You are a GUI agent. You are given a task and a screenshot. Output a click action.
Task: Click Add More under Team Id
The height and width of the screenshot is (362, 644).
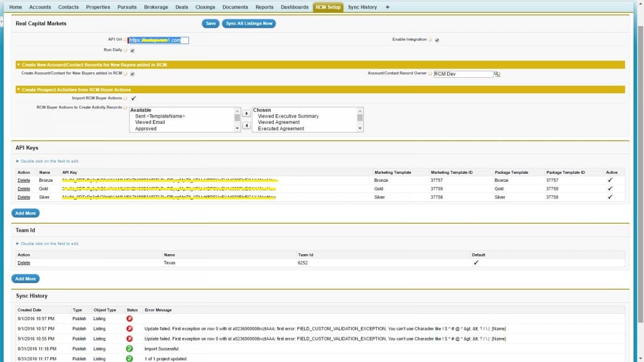pos(26,279)
